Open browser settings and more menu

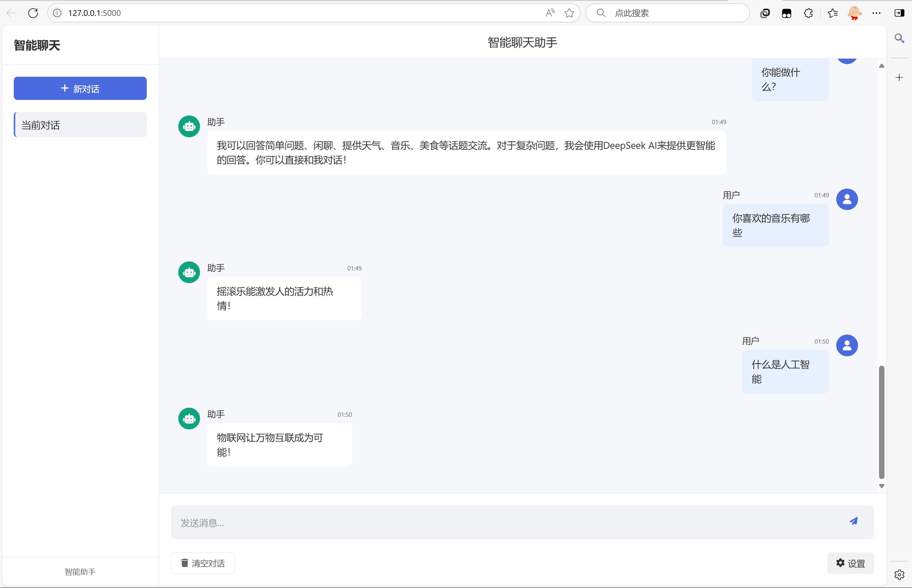pyautogui.click(x=876, y=13)
